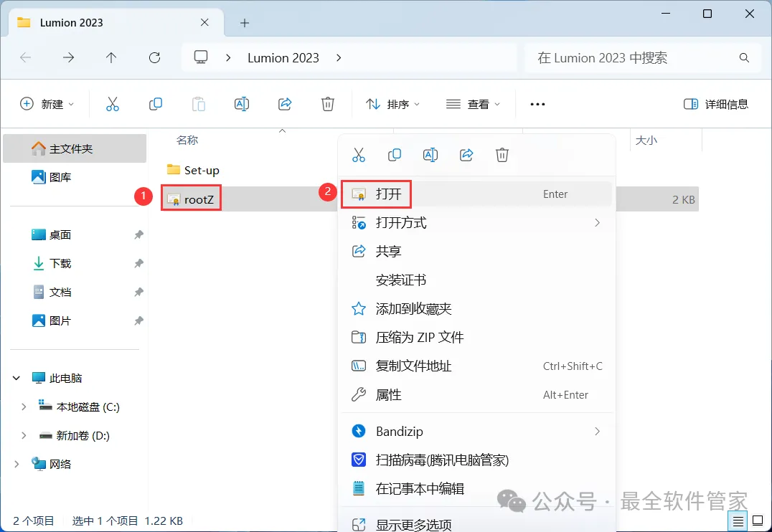Expand the 新加卷 (D:) node
772x532 pixels.
pyautogui.click(x=24, y=435)
